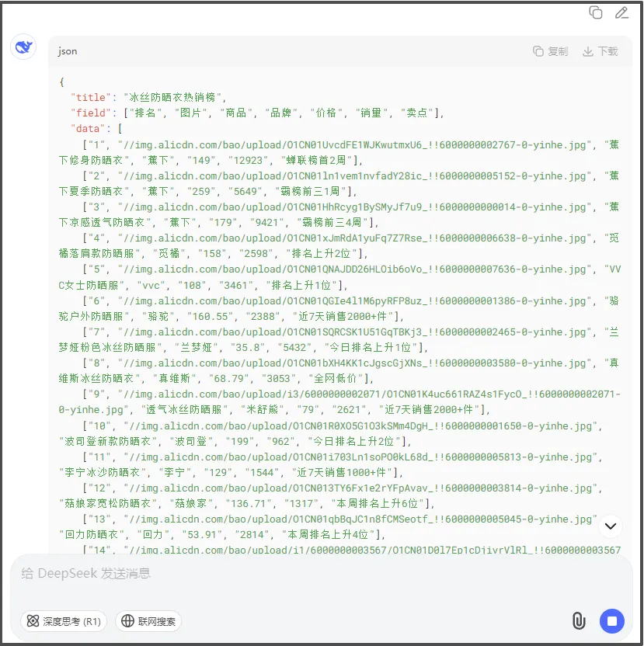Click the field name "排名"

145,113
